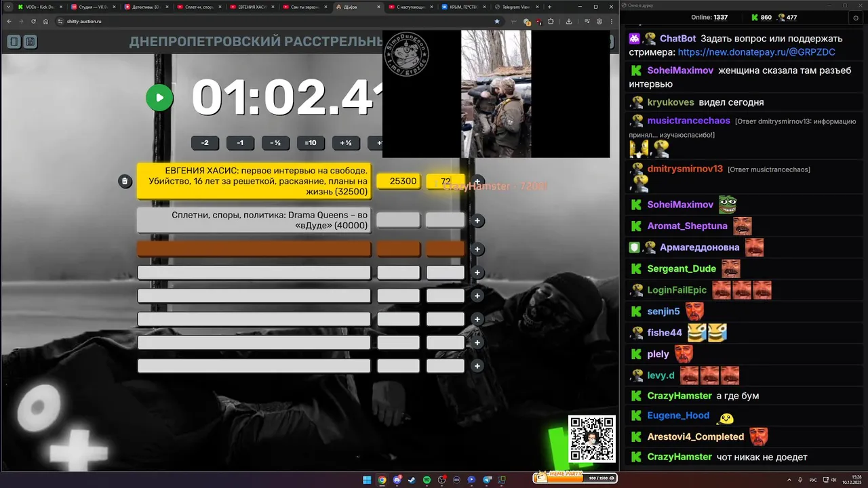Open a new browser tab
Screen dimensions: 868x488
[x=549, y=7]
